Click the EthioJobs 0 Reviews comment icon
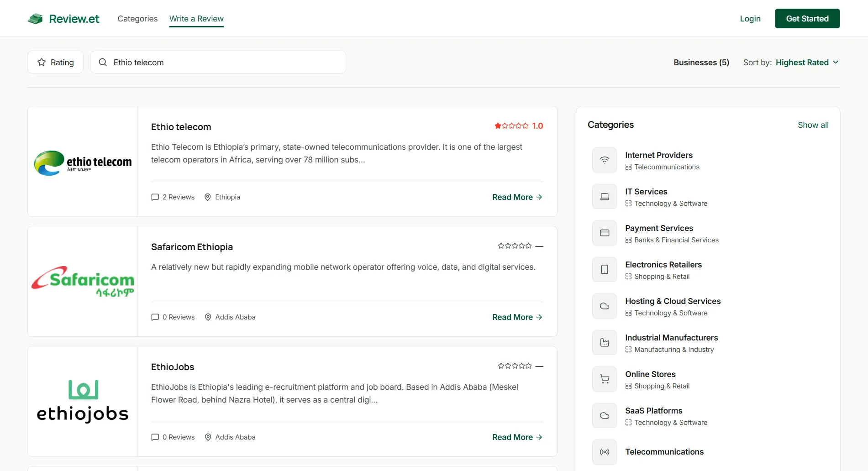This screenshot has height=471, width=868. 155,437
